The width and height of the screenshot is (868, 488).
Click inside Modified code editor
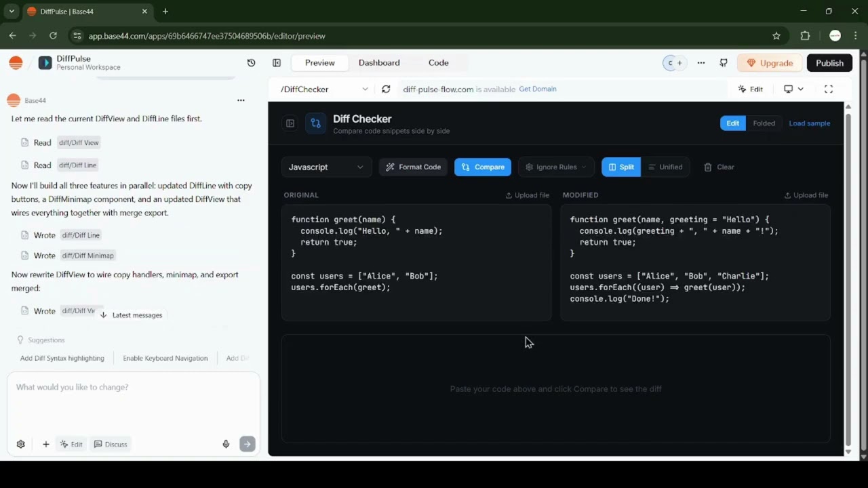click(695, 262)
